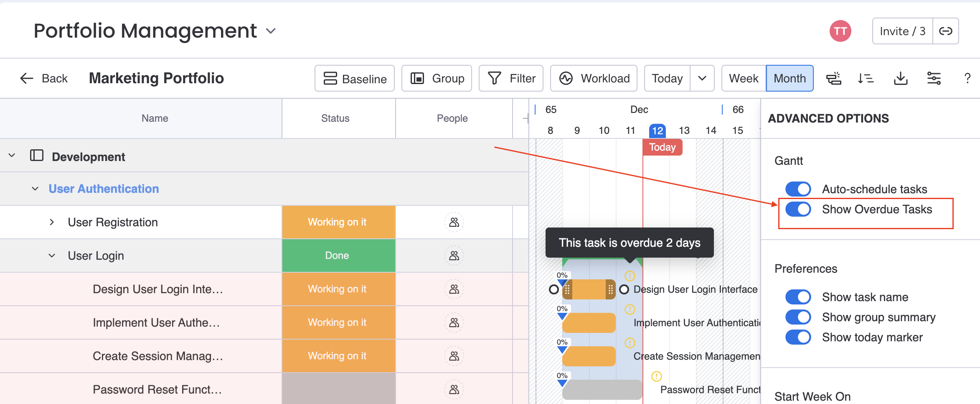This screenshot has height=404, width=980.
Task: Open the Filter panel
Action: click(510, 78)
